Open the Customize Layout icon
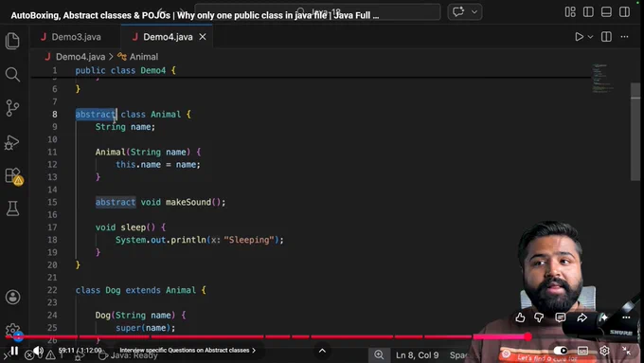 (570, 12)
